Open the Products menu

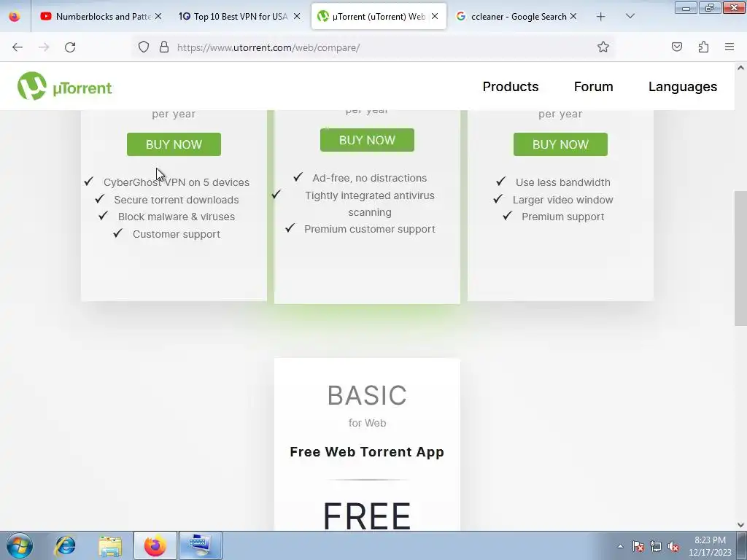point(510,87)
